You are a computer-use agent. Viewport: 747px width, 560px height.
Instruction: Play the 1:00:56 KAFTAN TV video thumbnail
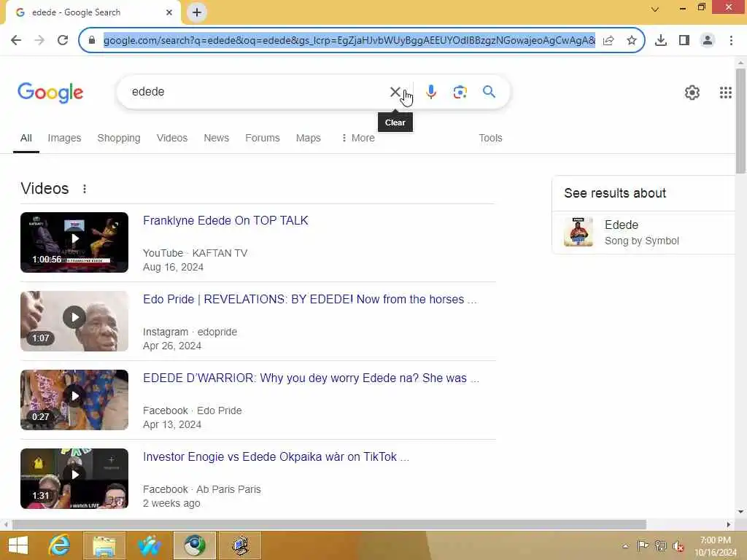pyautogui.click(x=74, y=242)
